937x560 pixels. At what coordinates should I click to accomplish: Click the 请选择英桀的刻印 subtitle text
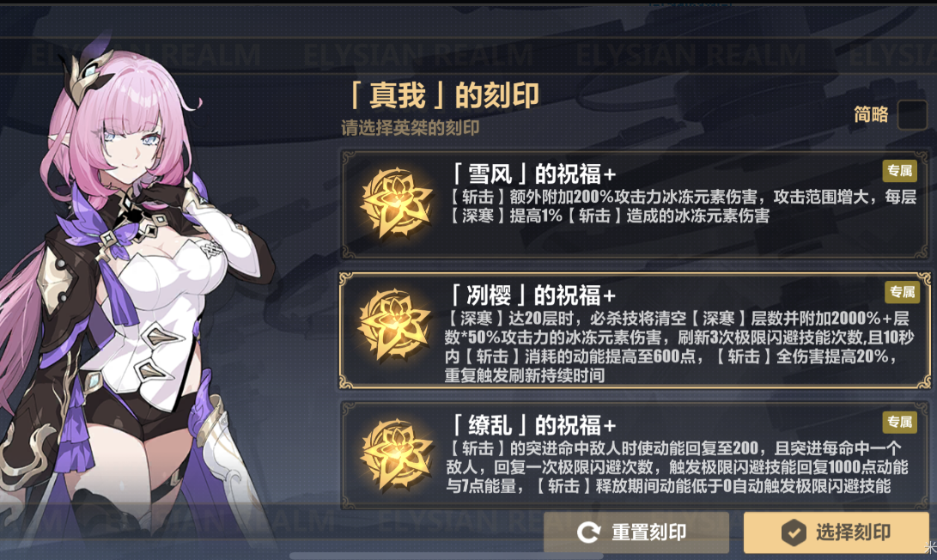coord(410,128)
